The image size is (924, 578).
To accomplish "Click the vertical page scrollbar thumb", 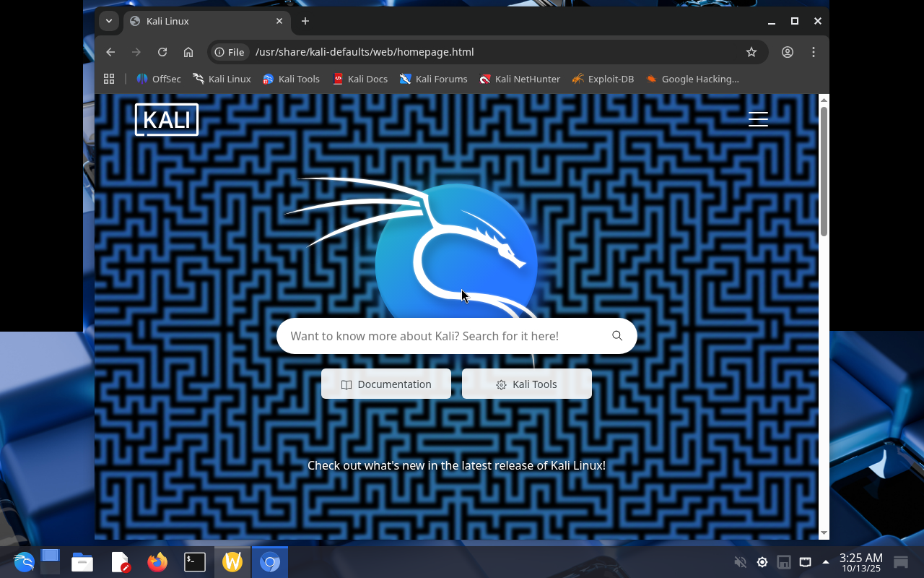I will pyautogui.click(x=824, y=170).
